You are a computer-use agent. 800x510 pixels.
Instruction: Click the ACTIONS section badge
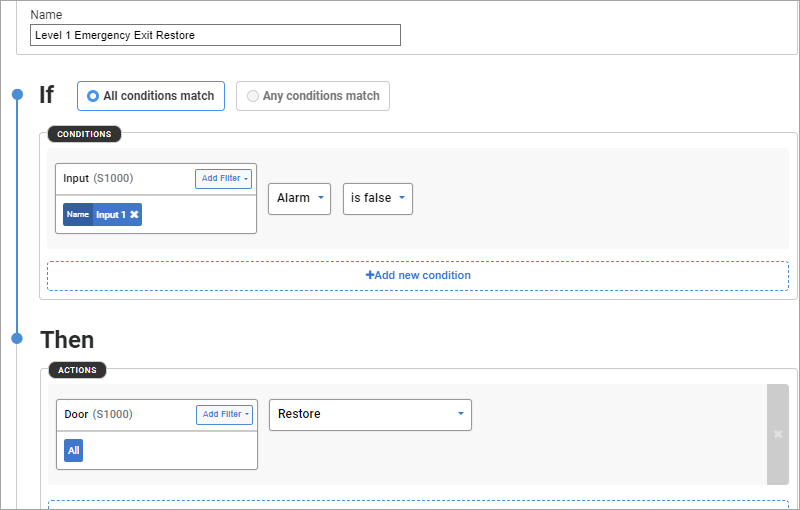point(77,370)
